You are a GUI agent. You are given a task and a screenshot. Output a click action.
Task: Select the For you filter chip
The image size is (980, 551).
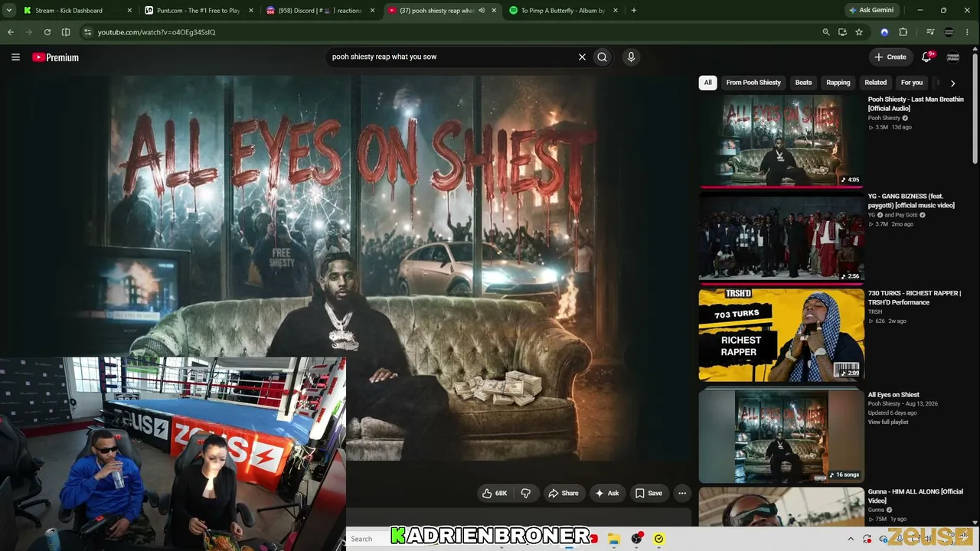[911, 83]
